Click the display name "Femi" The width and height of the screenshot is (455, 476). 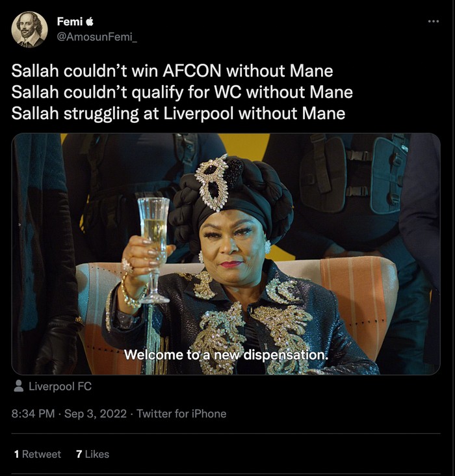point(70,21)
